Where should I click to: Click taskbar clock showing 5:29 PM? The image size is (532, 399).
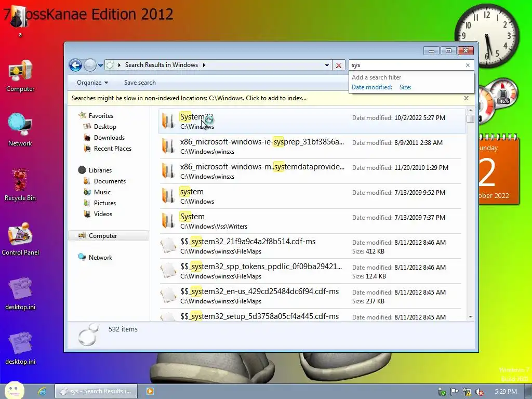506,392
